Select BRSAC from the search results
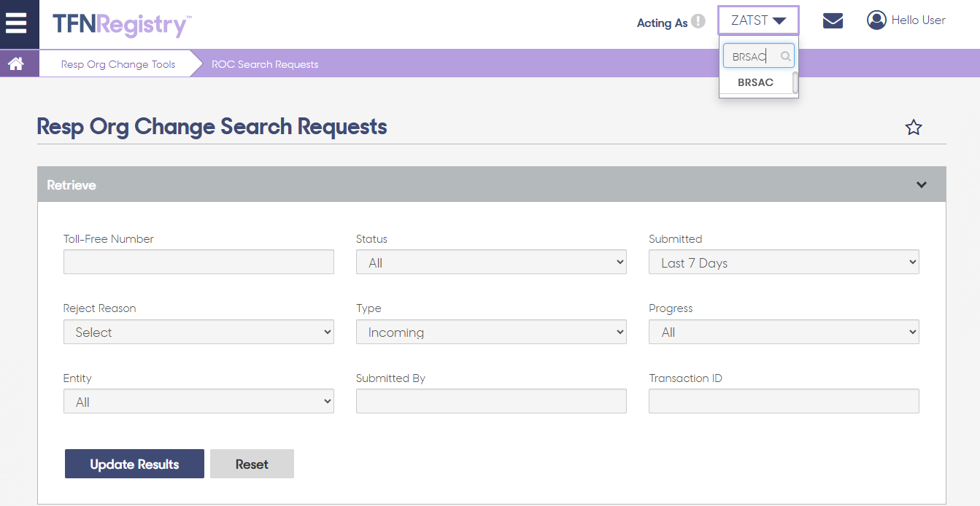 pos(755,82)
